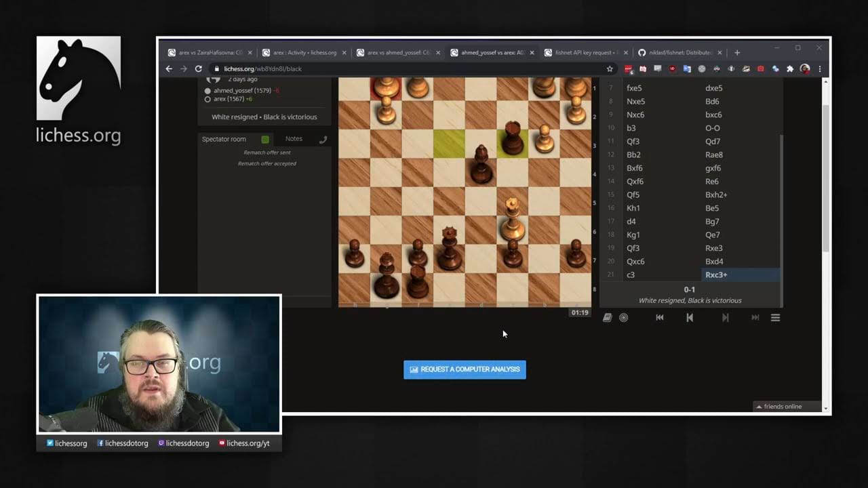Open a new browser tab
This screenshot has height=488, width=868.
pos(737,52)
